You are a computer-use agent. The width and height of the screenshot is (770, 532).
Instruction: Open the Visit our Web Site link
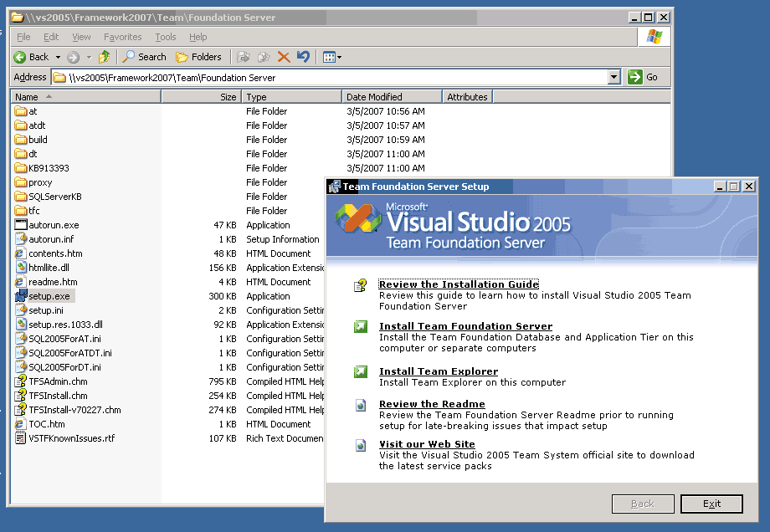[x=427, y=444]
